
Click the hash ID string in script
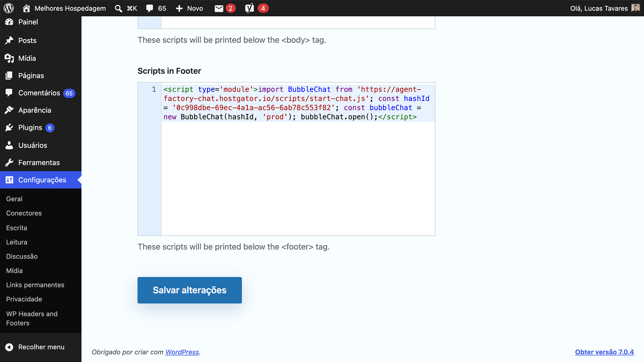[253, 108]
